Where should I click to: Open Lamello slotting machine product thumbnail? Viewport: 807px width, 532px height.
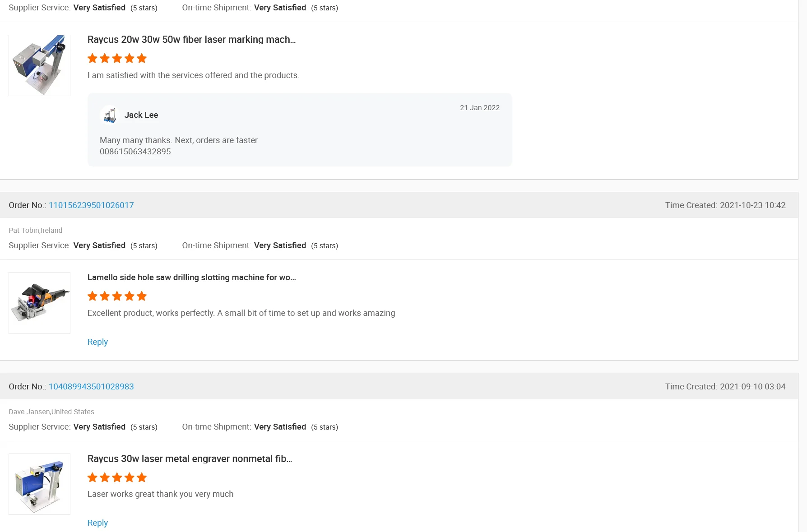coord(40,303)
